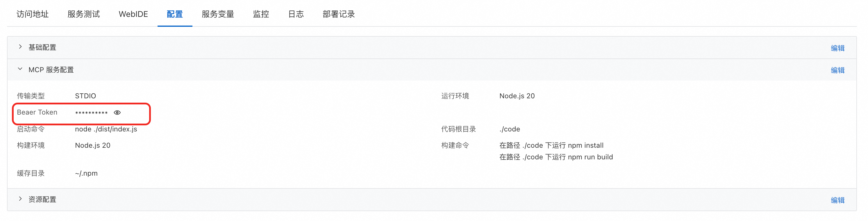Screen dimensions: 868x221
Task: Go to the 服务变量 tab
Action: [x=218, y=14]
